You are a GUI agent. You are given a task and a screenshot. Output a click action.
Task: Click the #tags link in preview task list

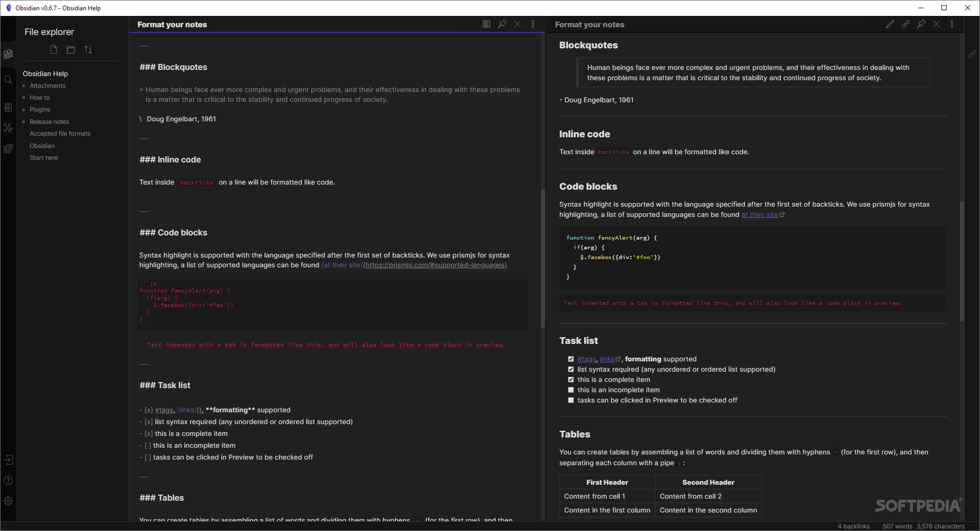587,359
